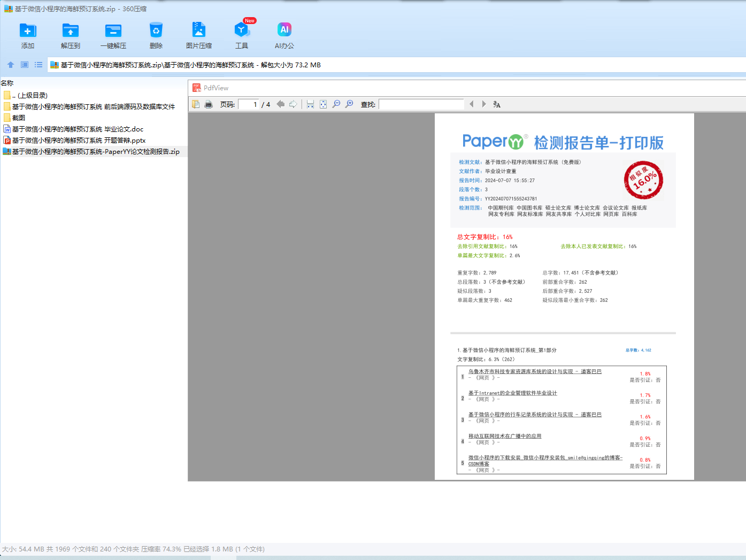
Task: Click the 总字数：4,162 label
Action: pyautogui.click(x=638, y=350)
